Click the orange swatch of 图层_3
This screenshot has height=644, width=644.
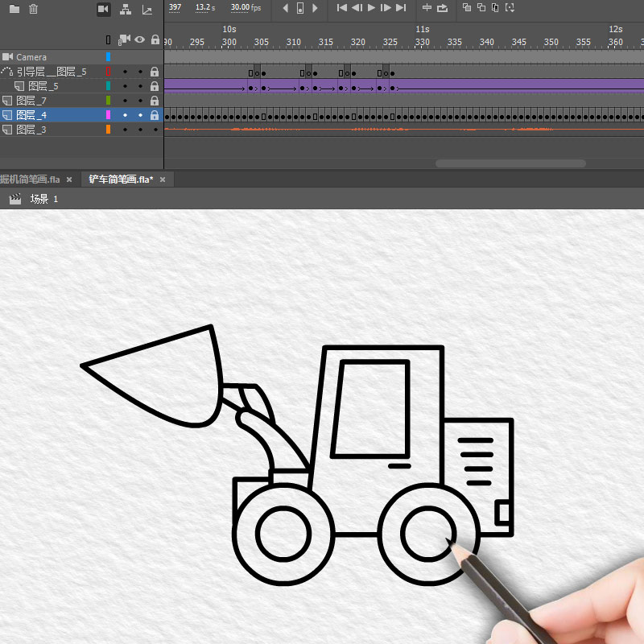click(108, 130)
